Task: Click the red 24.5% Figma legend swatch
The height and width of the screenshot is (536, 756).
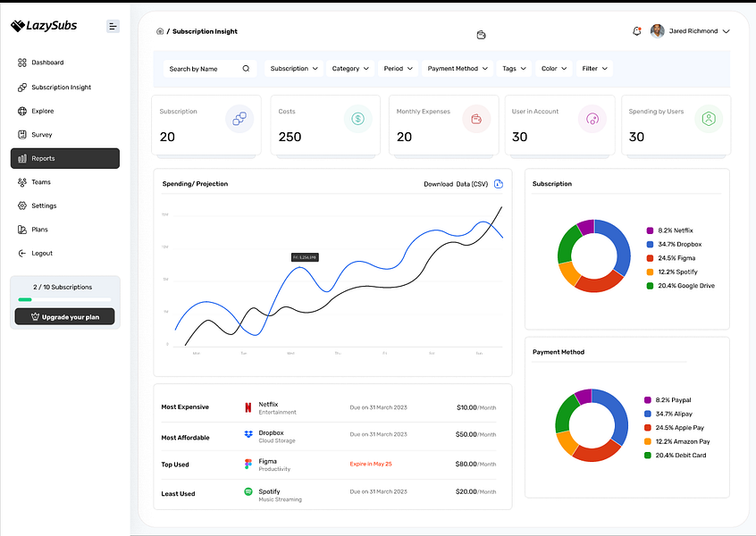Action: pos(650,258)
